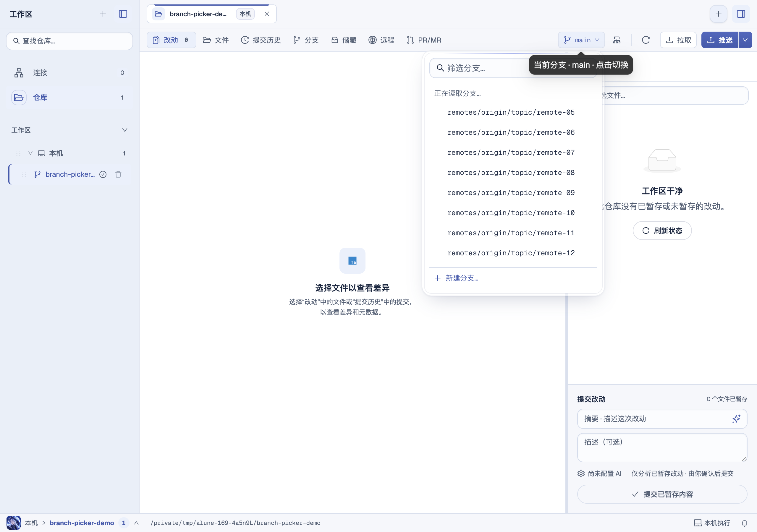
Task: Open the 仓库 repositories section
Action: pyautogui.click(x=69, y=98)
